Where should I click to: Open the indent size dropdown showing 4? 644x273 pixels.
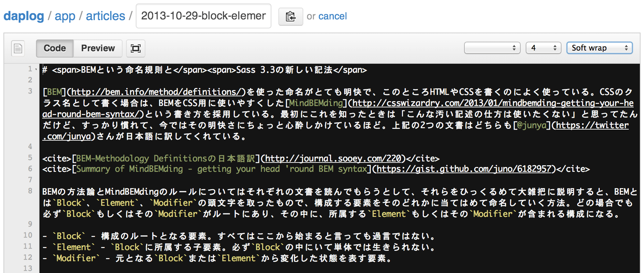point(544,48)
